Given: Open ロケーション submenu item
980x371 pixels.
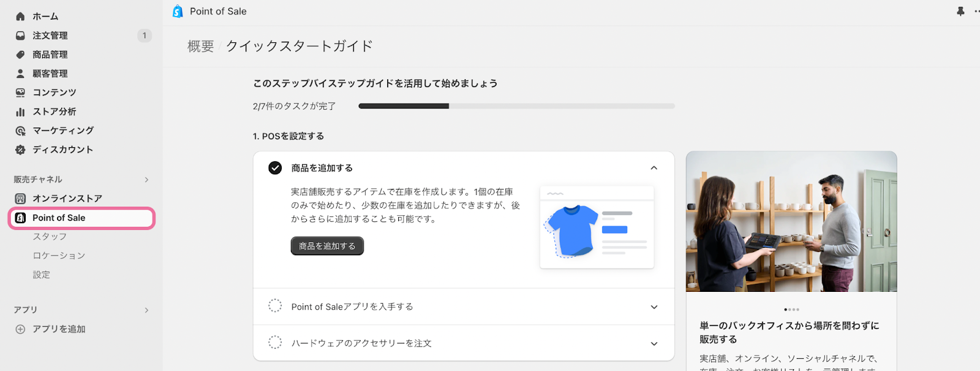Looking at the screenshot, I should 59,256.
